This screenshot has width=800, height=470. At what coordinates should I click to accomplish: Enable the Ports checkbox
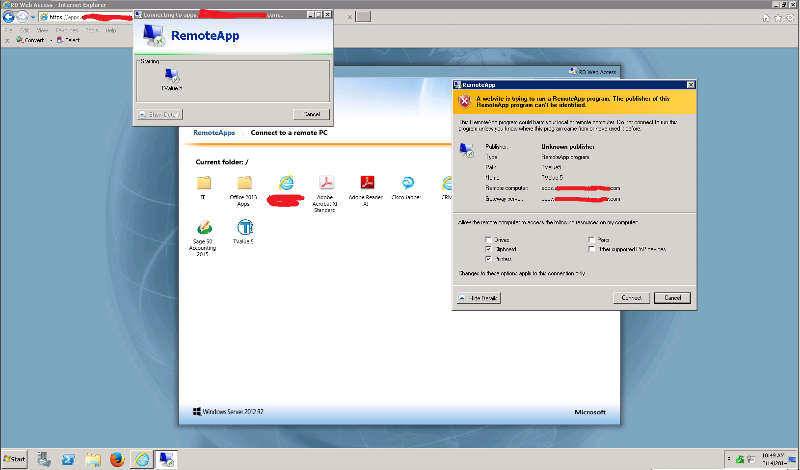[x=591, y=239]
